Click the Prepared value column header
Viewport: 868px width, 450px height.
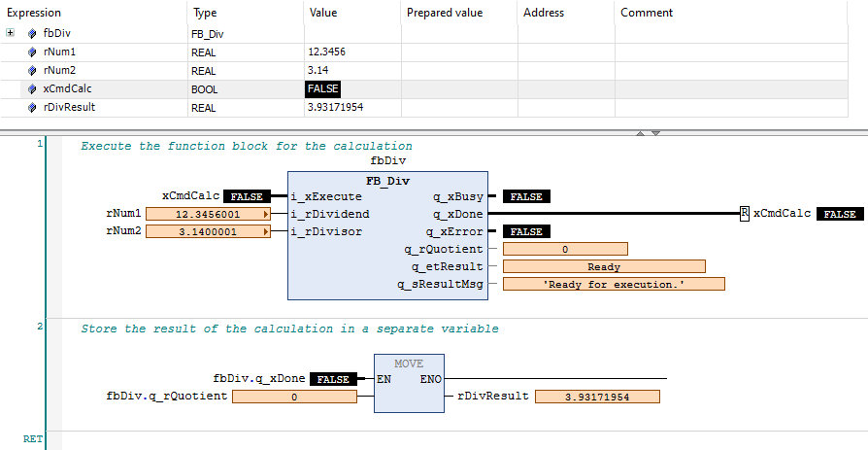pos(444,13)
